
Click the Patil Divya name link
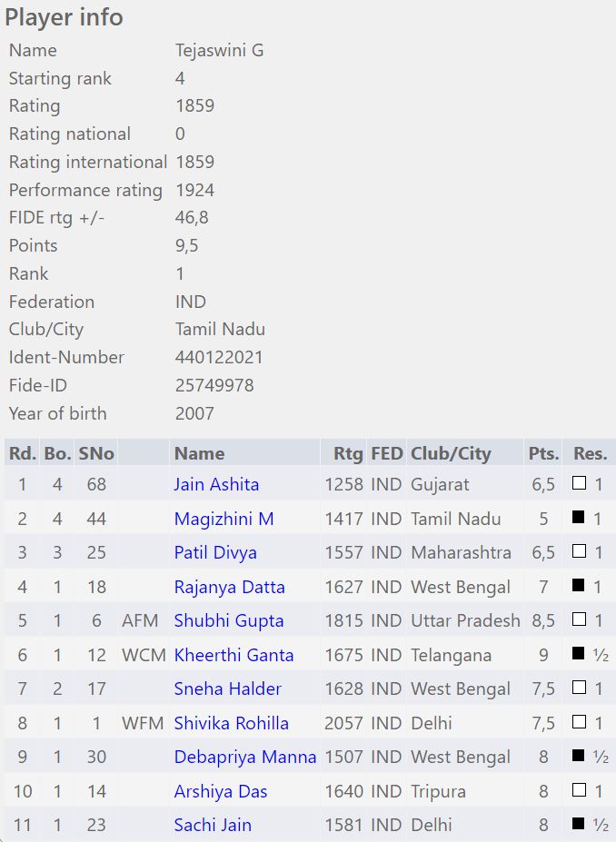tap(215, 552)
